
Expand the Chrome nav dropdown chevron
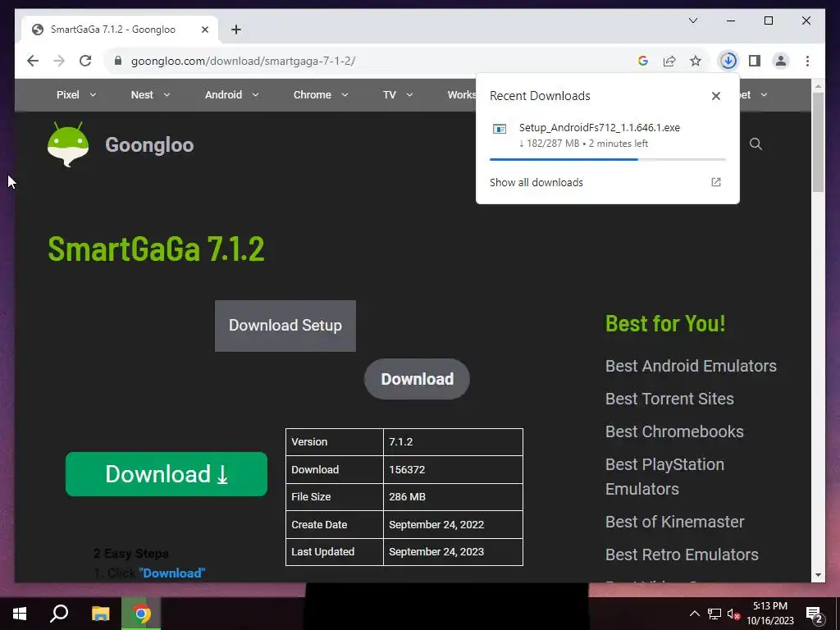coord(345,95)
